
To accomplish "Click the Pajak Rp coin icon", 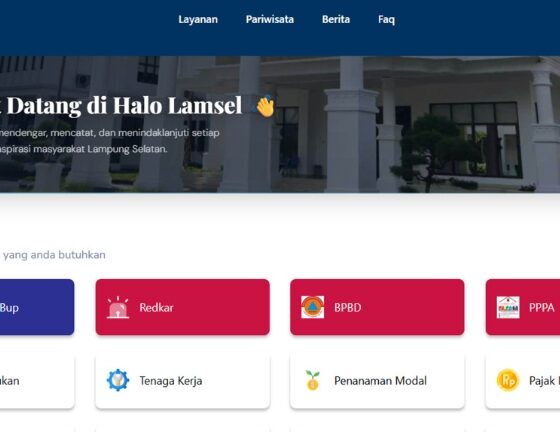I will click(508, 380).
